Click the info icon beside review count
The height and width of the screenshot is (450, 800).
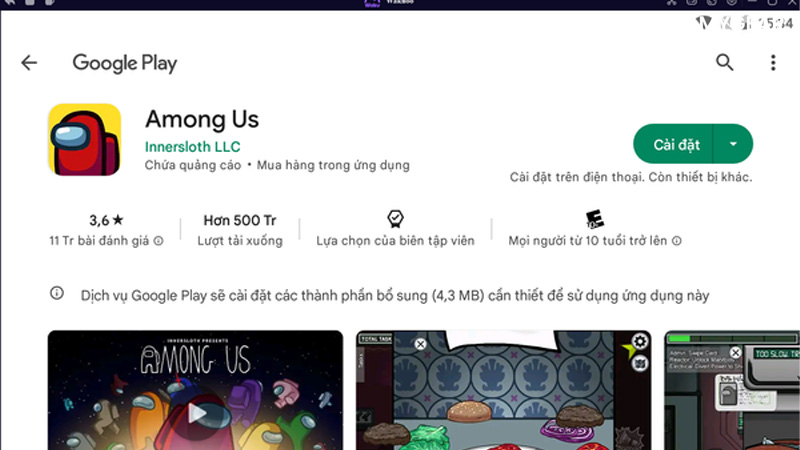point(159,241)
